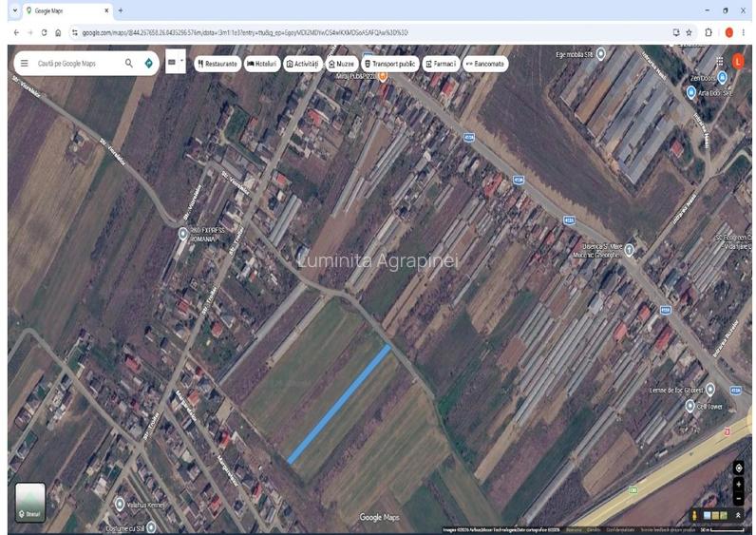Viewport: 756px width, 535px height.
Task: Go forward in the browser
Action: pos(29,32)
